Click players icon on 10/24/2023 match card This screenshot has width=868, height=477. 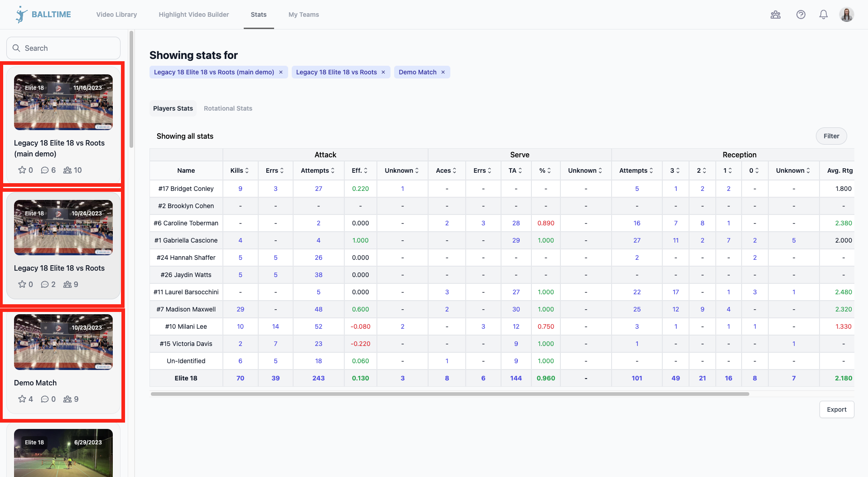point(68,284)
